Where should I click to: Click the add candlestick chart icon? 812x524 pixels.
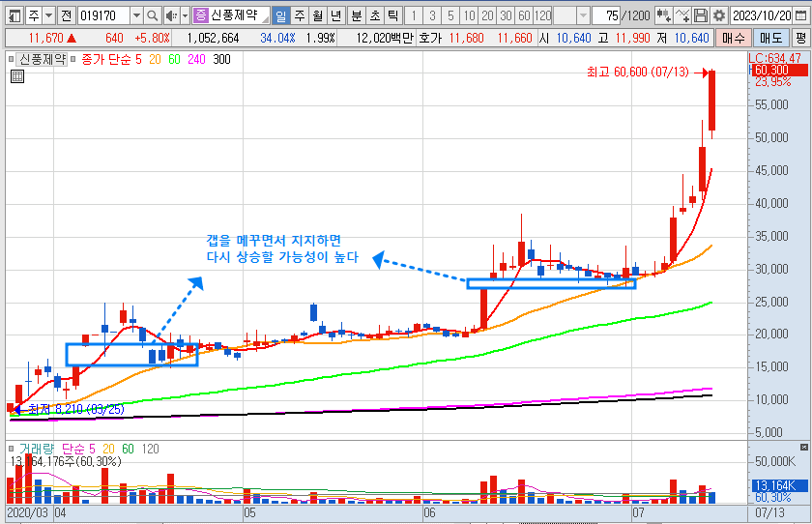point(664,15)
